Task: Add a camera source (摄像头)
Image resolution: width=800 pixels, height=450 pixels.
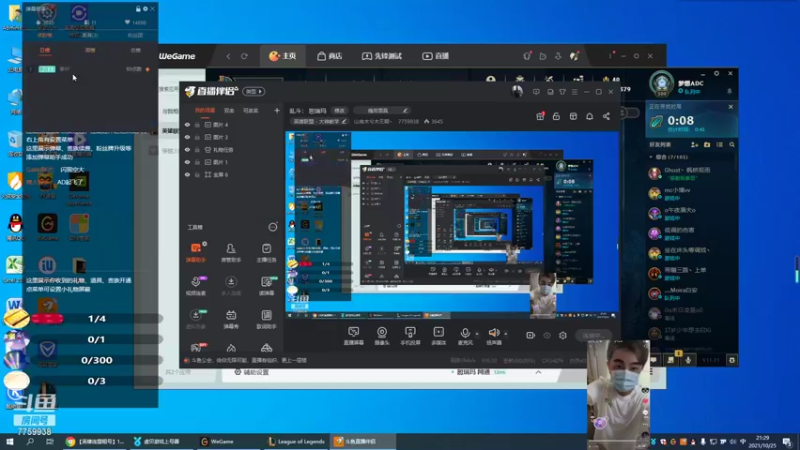Action: pos(382,336)
